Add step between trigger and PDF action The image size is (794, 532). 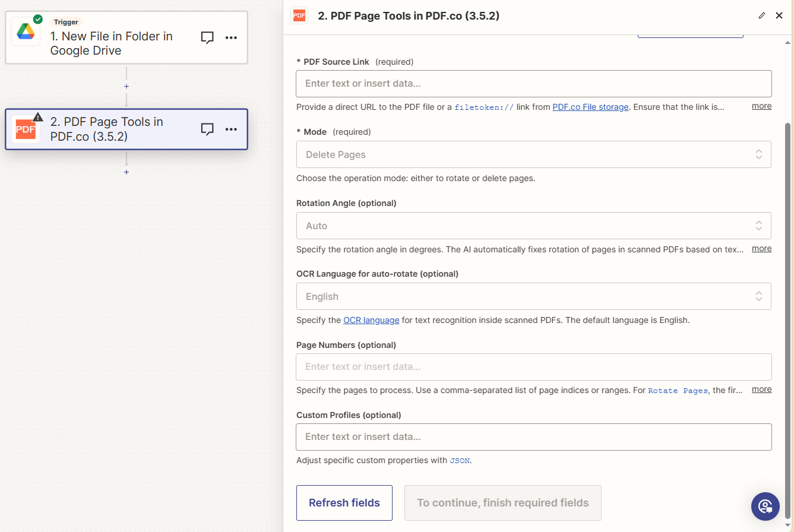pos(126,86)
